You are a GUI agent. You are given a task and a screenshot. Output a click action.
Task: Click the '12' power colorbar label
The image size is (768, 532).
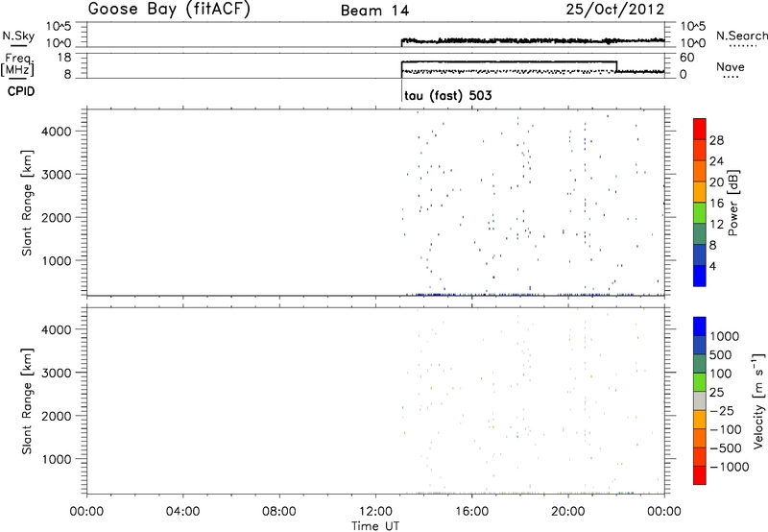[716, 224]
